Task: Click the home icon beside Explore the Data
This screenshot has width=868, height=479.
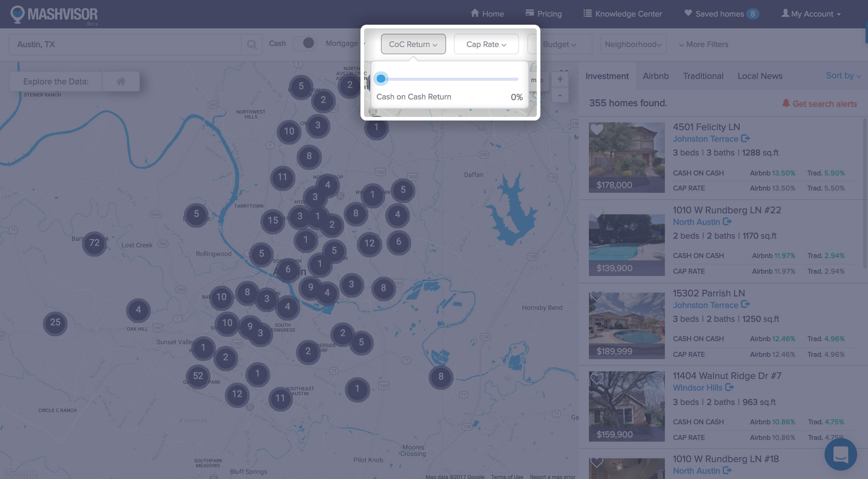Action: 121,81
